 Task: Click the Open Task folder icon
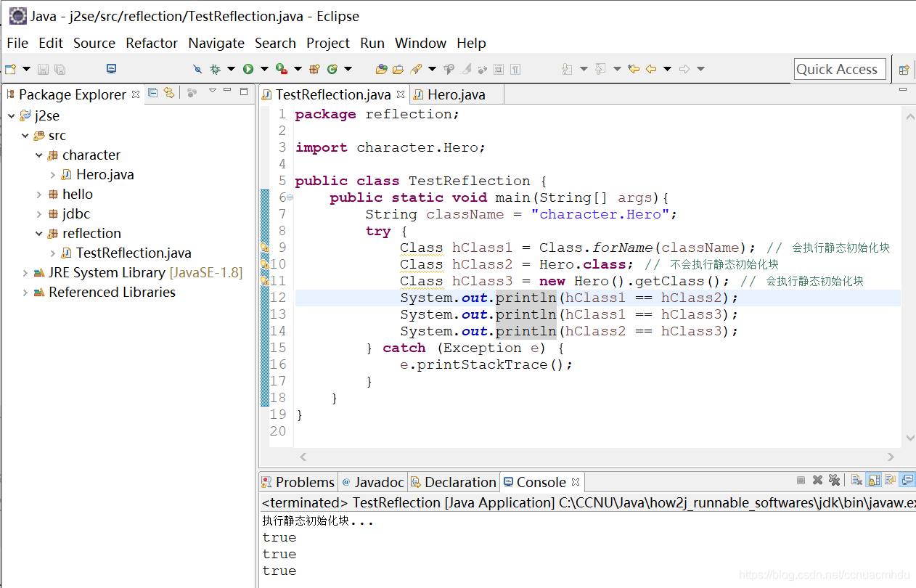[x=398, y=69]
